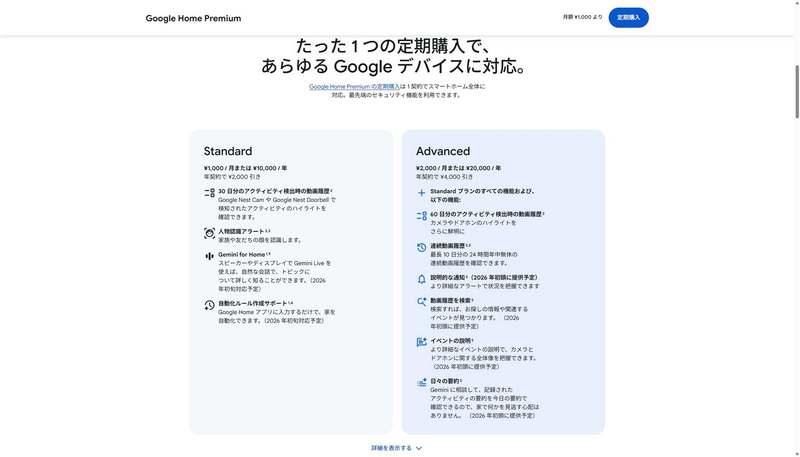Image resolution: width=800 pixels, height=457 pixels.
Task: Click the ¥2,000 / 月または ¥20,000 / 年 price
Action: [458, 168]
